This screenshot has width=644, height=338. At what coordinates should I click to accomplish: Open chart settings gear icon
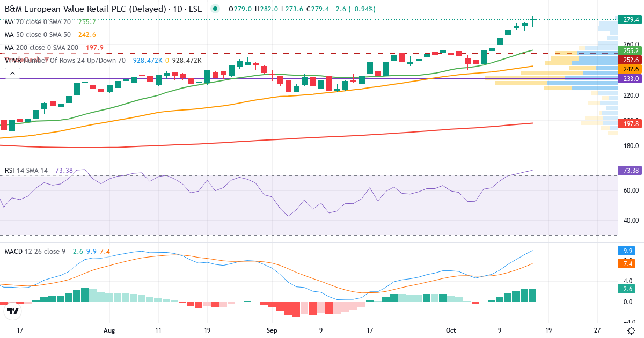tap(632, 330)
